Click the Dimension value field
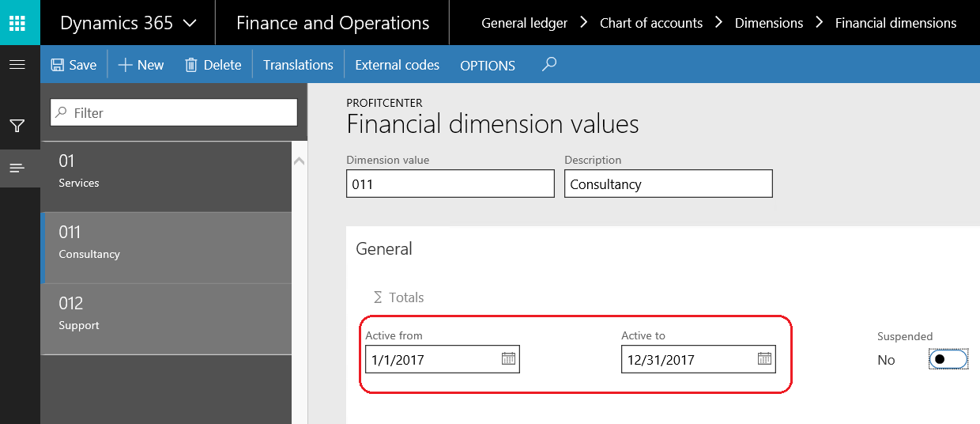The image size is (980, 424). 450,184
